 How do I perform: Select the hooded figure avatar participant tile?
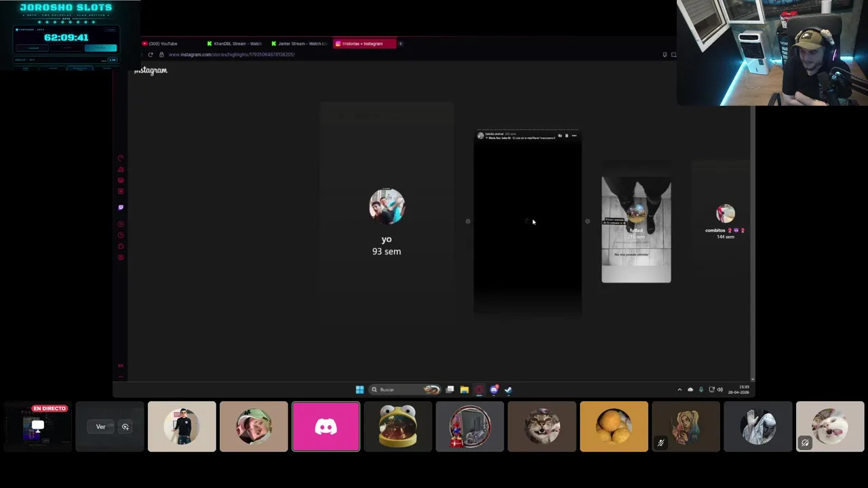coord(758,426)
